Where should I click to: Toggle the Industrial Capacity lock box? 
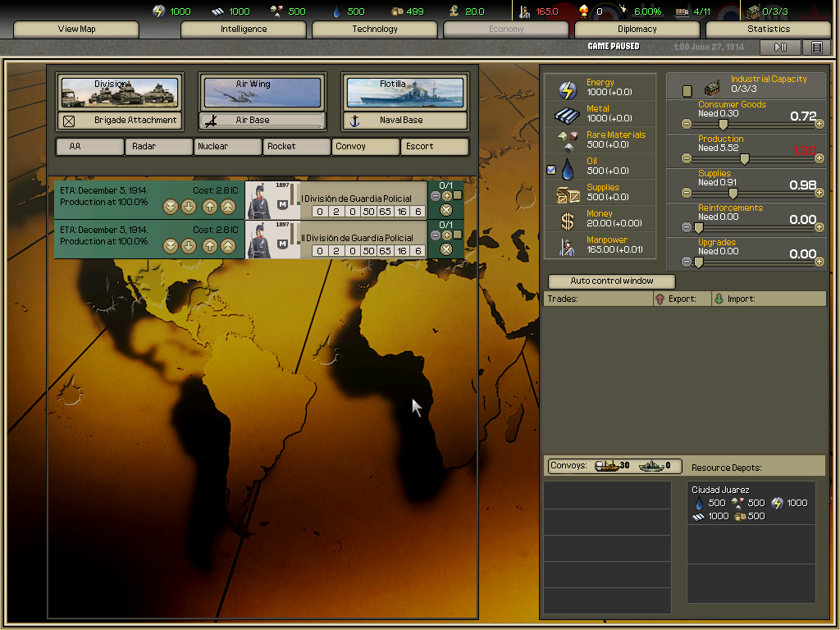point(687,91)
